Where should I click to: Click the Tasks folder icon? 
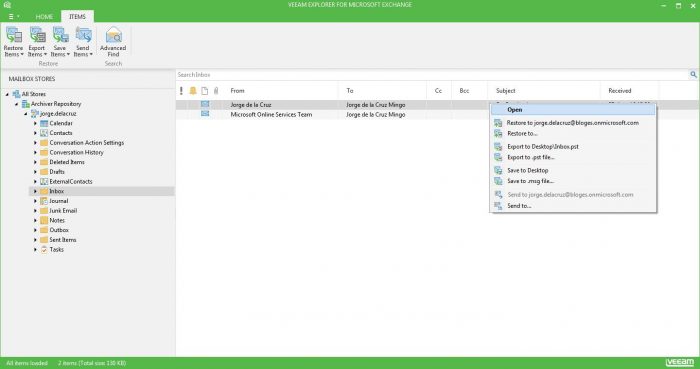coord(44,249)
